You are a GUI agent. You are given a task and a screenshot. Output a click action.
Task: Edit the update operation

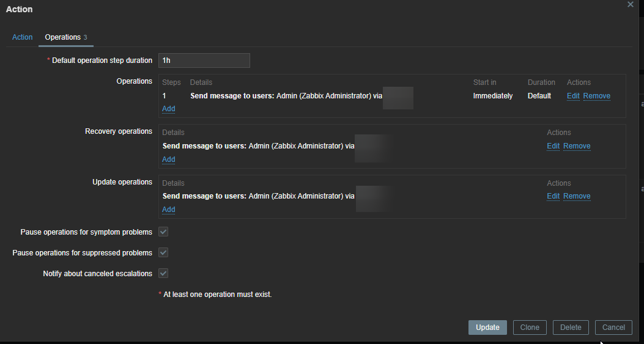(x=553, y=196)
